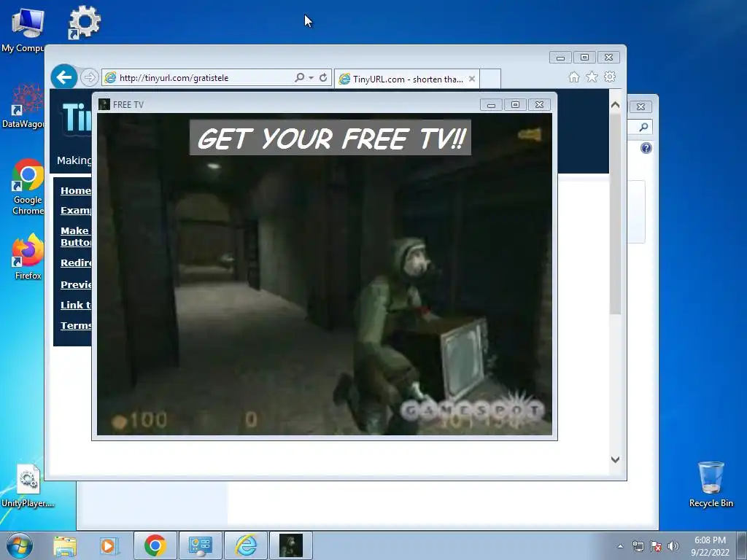
Task: Minimize the FREE TV window
Action: 491,105
